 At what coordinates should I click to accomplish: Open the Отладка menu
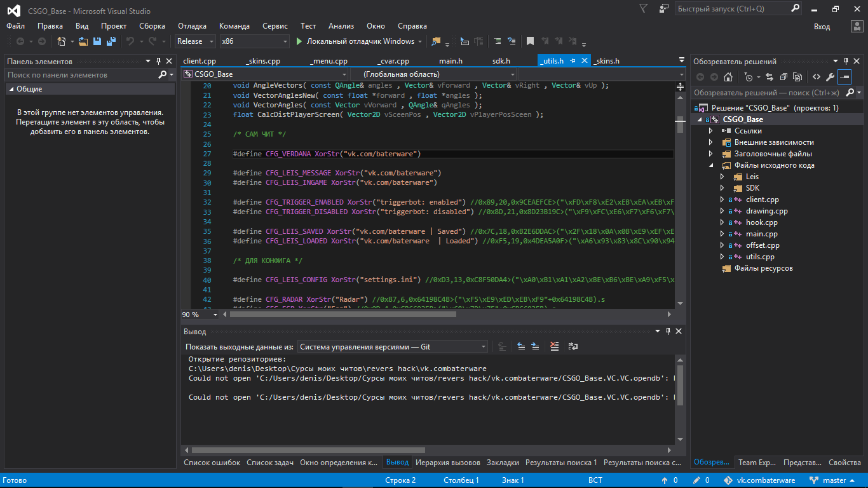click(192, 26)
